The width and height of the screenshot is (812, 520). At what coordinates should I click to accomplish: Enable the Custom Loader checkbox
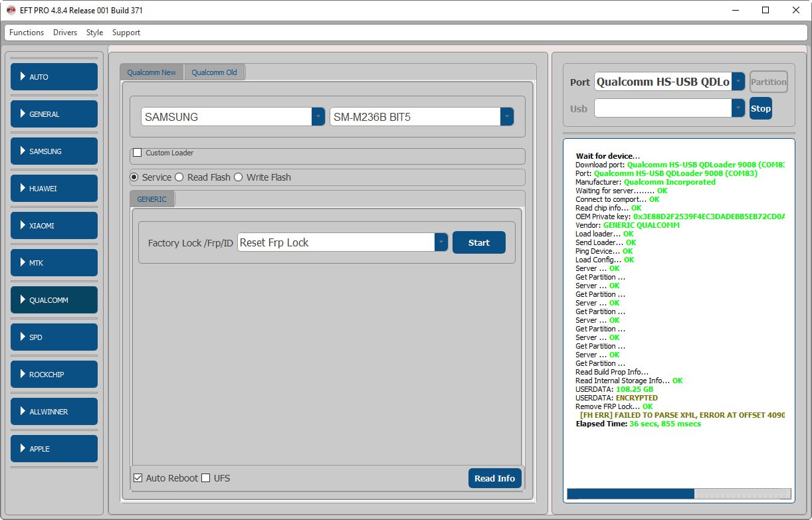(138, 153)
